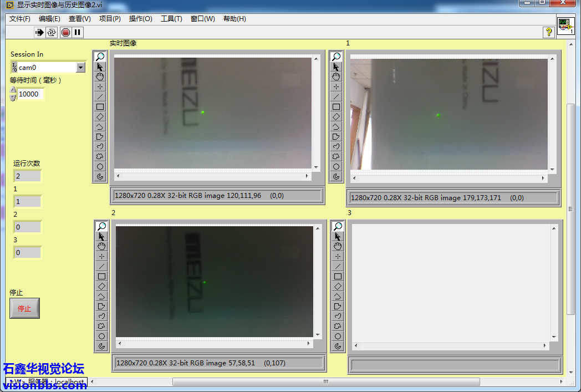The height and width of the screenshot is (392, 581).
Task: Click the 10000 wait time input field
Action: pos(30,94)
